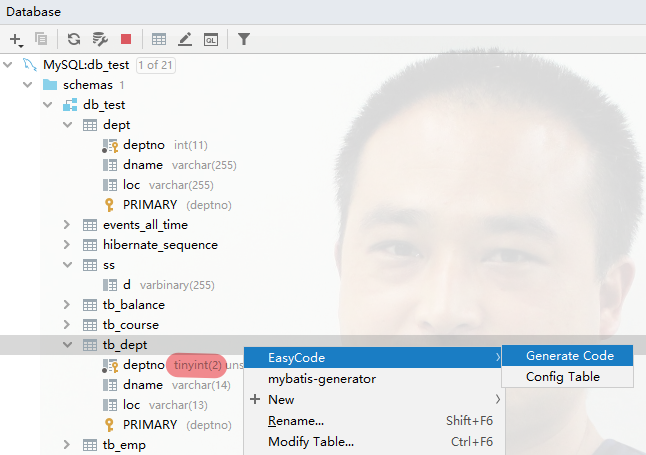Click the red Stop (disconnect) icon
The width and height of the screenshot is (646, 455).
[x=126, y=39]
